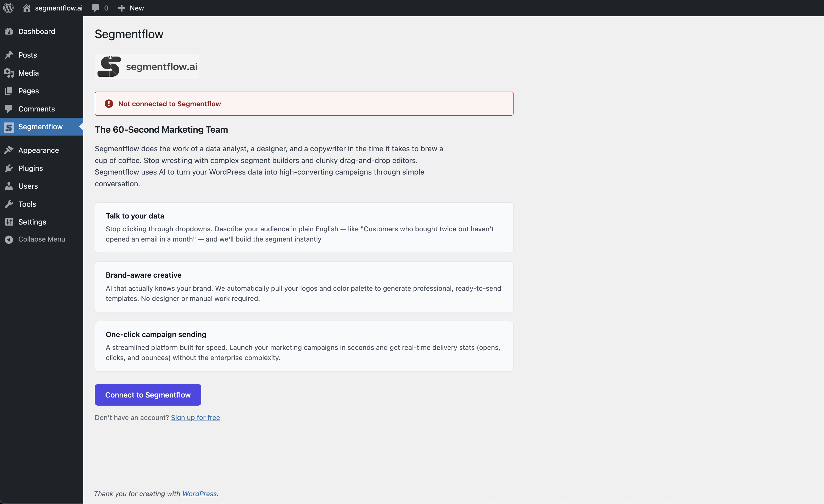Click the comment count 0 in admin bar
Image resolution: width=824 pixels, height=504 pixels.
(106, 8)
